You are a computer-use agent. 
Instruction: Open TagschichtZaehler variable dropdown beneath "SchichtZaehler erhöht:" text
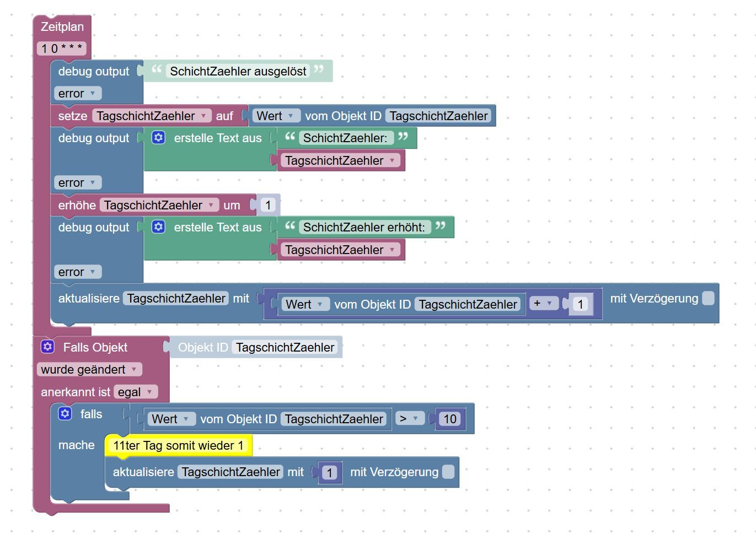340,250
